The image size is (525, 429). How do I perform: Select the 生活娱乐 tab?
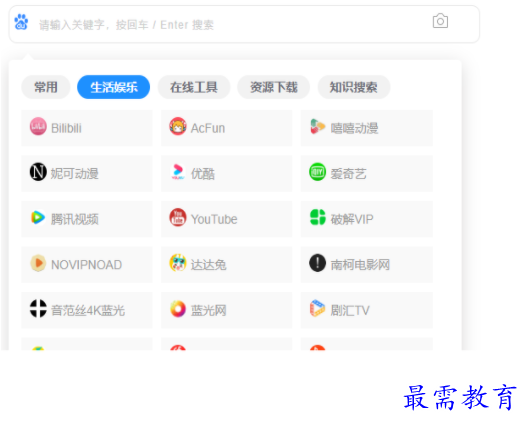coord(114,87)
